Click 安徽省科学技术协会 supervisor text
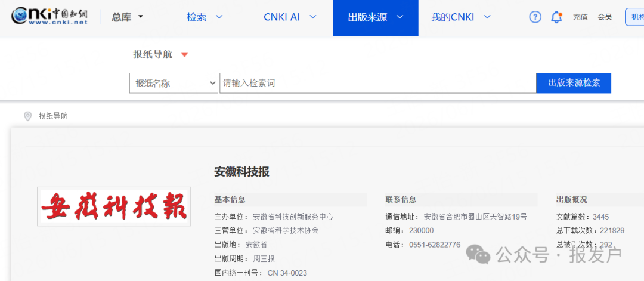The image size is (644, 281). click(x=286, y=230)
